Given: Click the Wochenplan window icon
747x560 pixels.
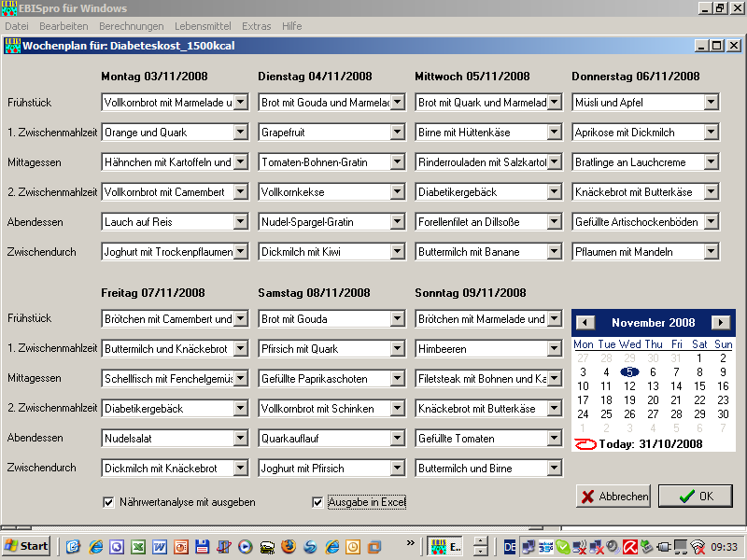Looking at the screenshot, I should (12, 45).
